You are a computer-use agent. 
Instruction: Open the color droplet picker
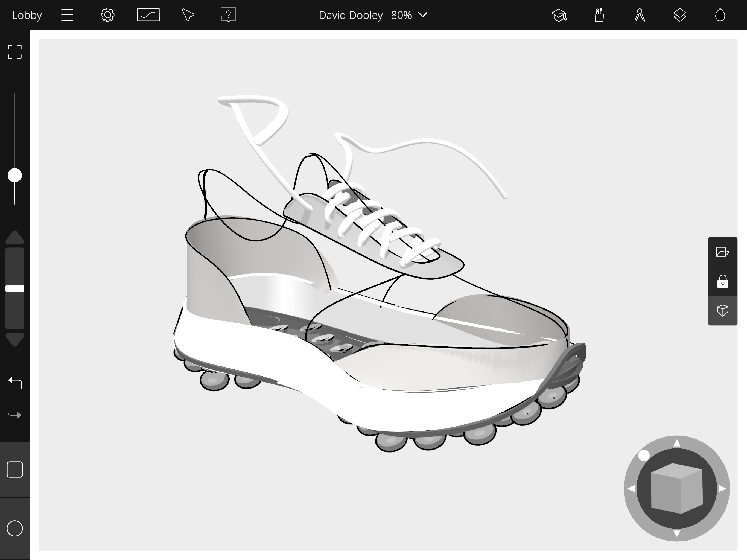[x=720, y=15]
